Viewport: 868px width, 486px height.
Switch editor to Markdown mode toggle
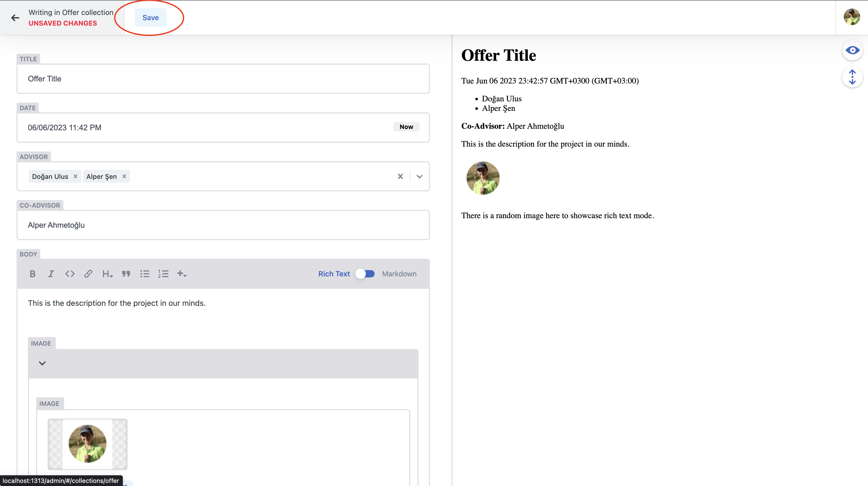pyautogui.click(x=365, y=274)
